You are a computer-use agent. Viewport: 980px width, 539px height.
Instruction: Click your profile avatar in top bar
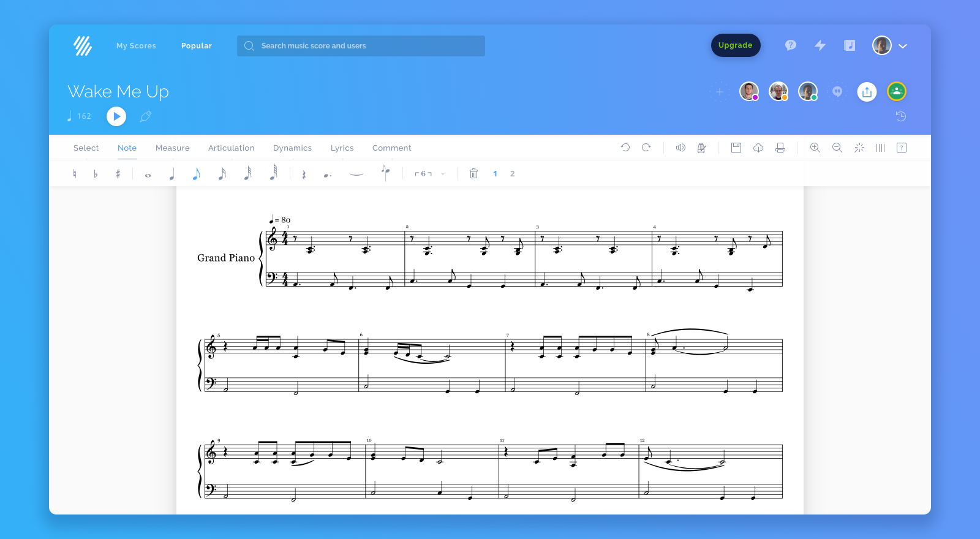tap(882, 45)
